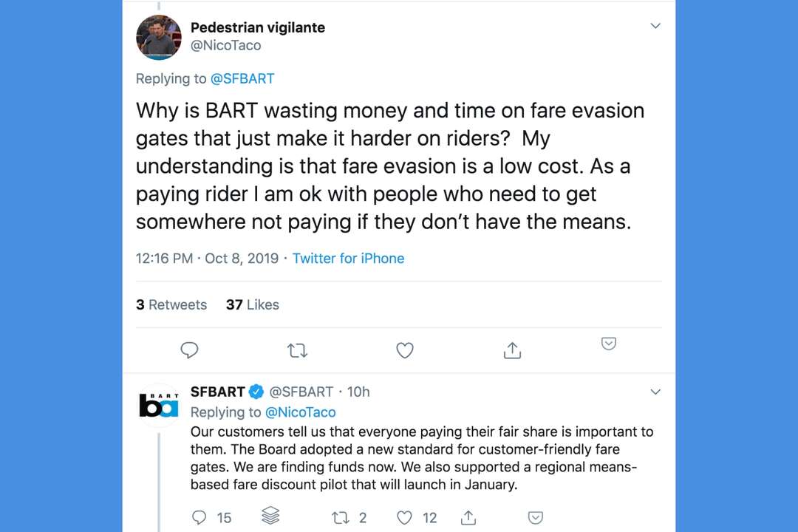798x532 pixels.
Task: Like Pedestrian vigilante's tweet via heart icon
Action: 404,350
